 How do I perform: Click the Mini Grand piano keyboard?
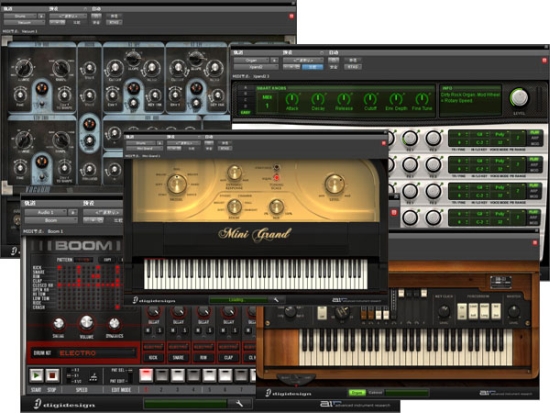[x=256, y=274]
